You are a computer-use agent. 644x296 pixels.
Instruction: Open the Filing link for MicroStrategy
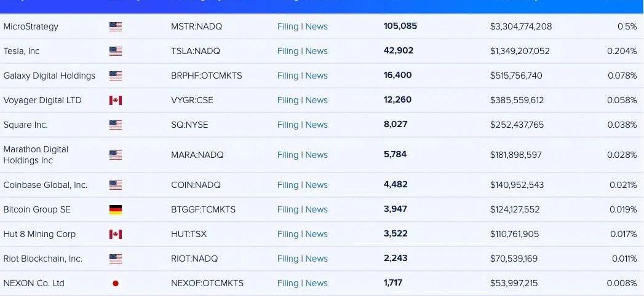pyautogui.click(x=287, y=26)
